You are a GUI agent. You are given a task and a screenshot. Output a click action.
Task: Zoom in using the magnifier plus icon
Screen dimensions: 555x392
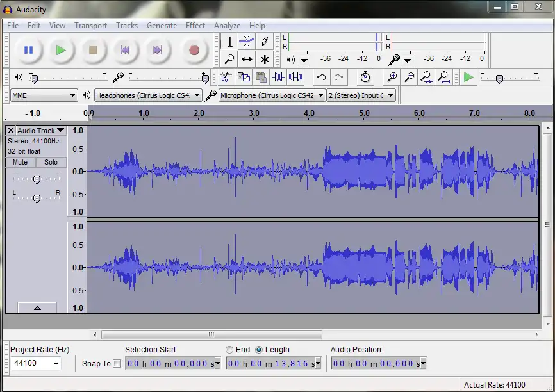[392, 77]
